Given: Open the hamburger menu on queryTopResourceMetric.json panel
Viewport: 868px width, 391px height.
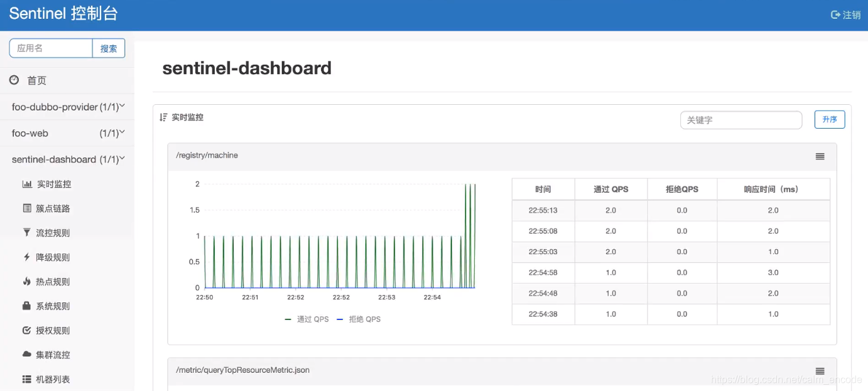Looking at the screenshot, I should [820, 371].
